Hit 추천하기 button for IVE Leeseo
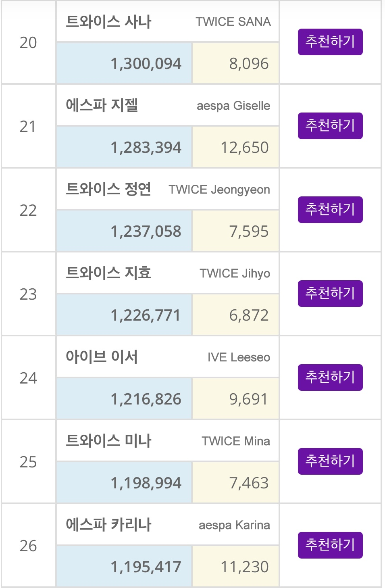Viewport: 385px width, 588px height. tap(330, 377)
